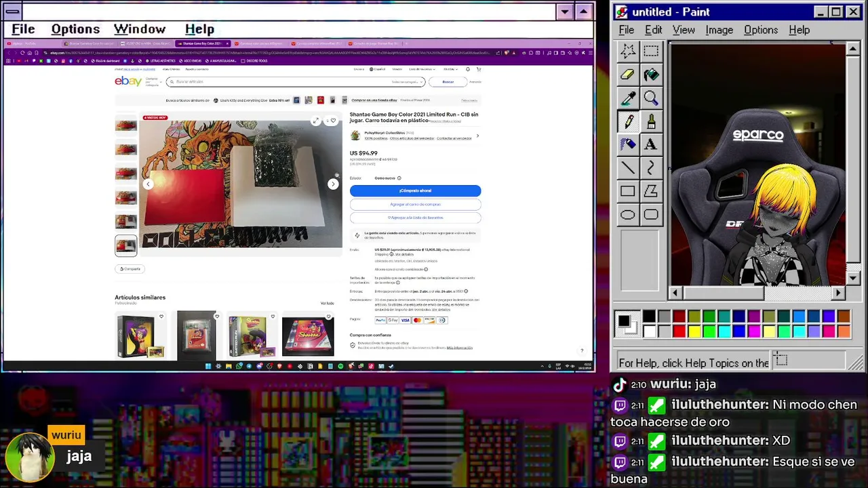Click the Compartir share button
Image resolution: width=868 pixels, height=488 pixels.
(130, 269)
